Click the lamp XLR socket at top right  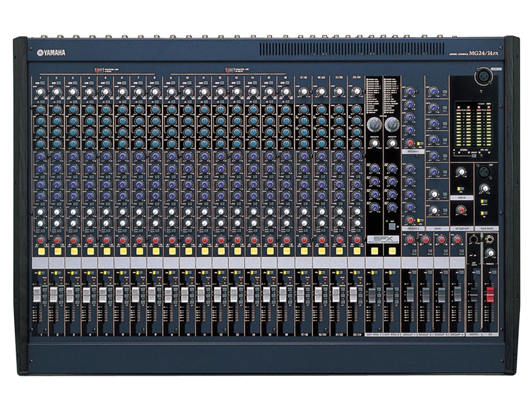point(484,75)
